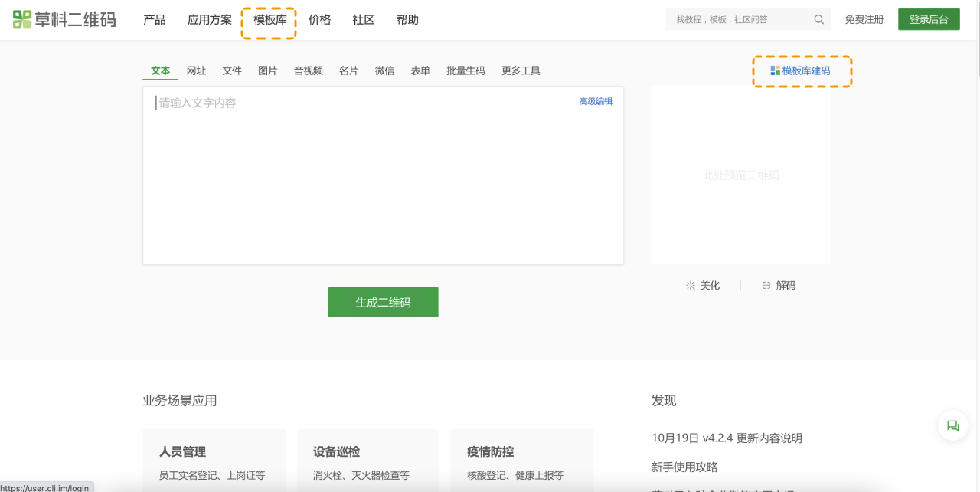Open the floating chat feedback icon
980x492 pixels.
[953, 425]
